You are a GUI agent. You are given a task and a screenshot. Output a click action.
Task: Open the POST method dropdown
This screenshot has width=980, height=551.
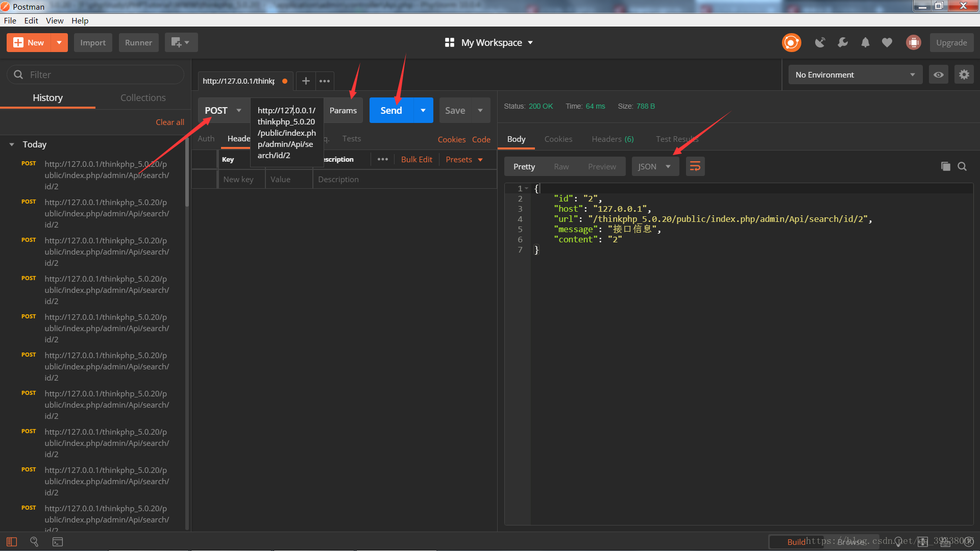223,111
